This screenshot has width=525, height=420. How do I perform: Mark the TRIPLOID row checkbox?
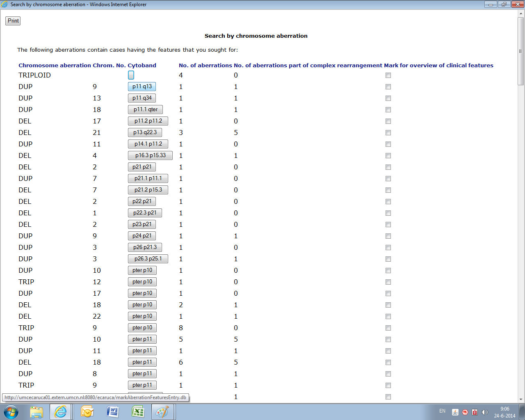point(388,75)
